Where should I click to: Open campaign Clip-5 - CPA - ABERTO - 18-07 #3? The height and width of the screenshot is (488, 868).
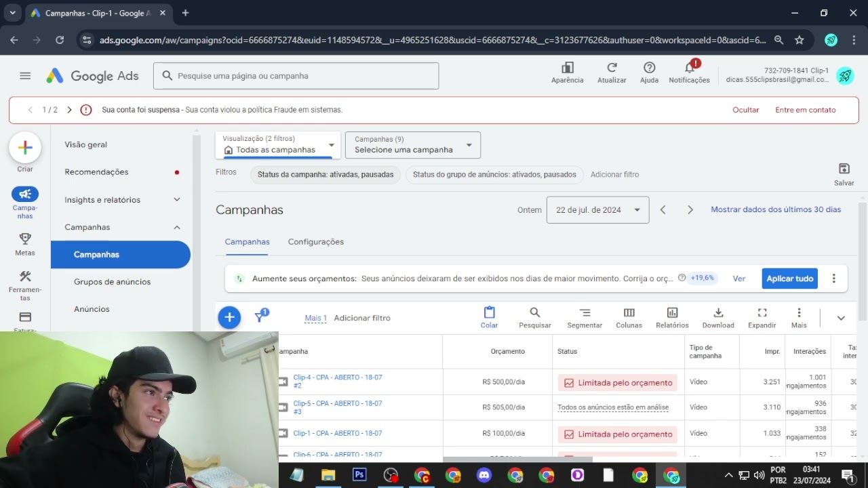(x=338, y=407)
